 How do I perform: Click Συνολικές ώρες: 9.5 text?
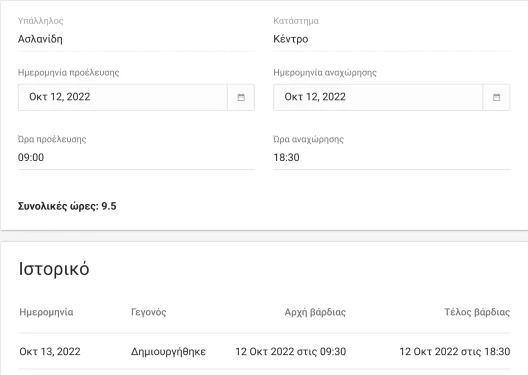[x=67, y=206]
